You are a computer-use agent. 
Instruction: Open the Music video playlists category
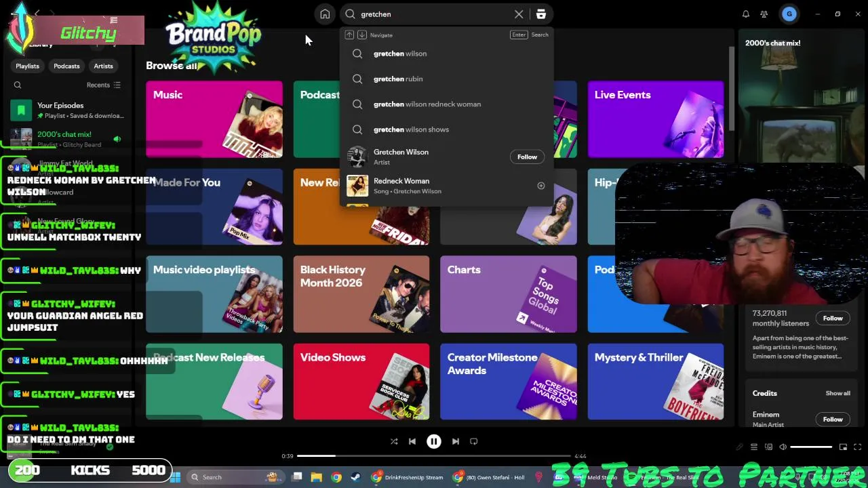coord(214,294)
